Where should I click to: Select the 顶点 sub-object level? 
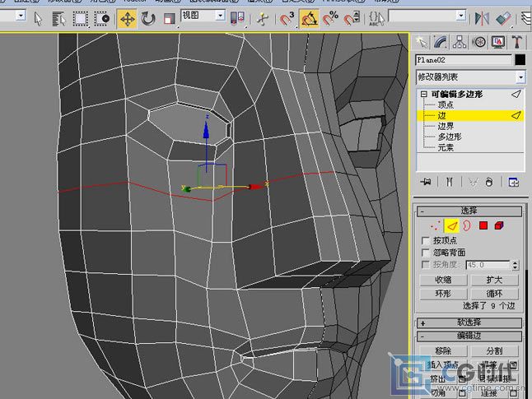coord(446,104)
